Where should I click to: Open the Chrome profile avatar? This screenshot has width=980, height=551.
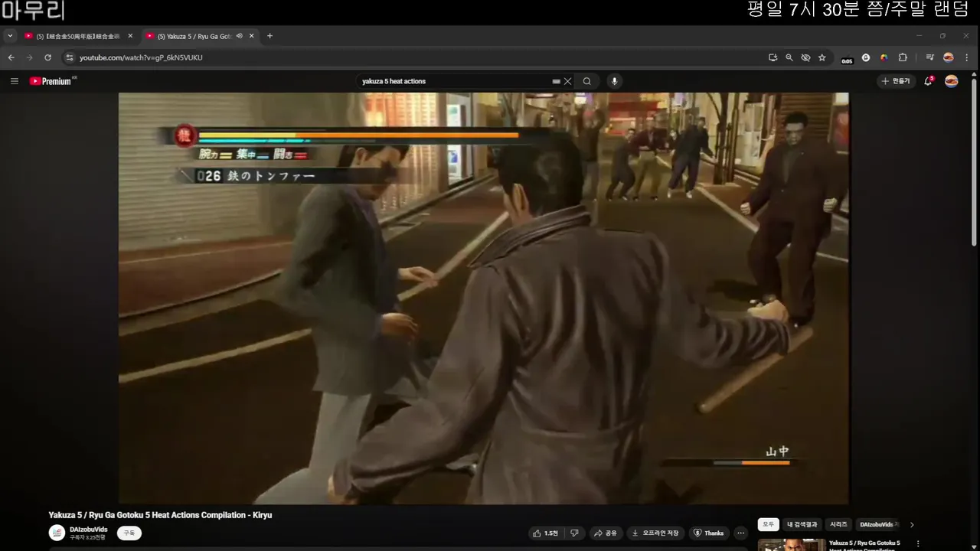[949, 57]
